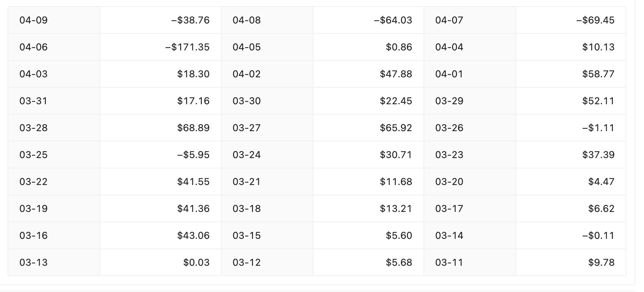This screenshot has height=292, width=644.
Task: Select the 04-06 date cell
Action: 54,47
